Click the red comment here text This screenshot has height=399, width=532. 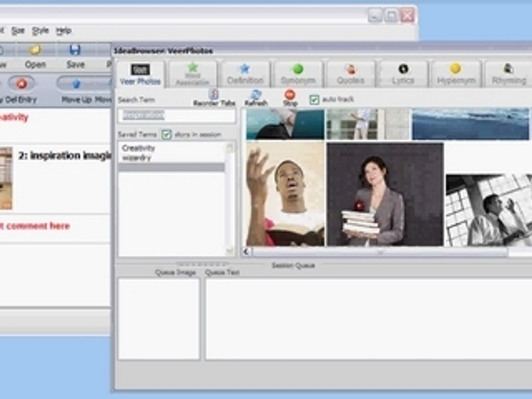pos(34,226)
